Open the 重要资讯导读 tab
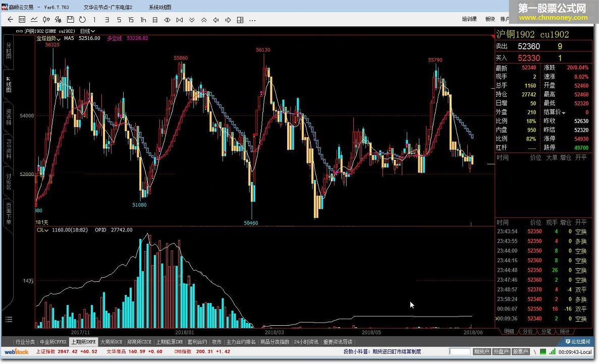The image size is (599, 364). click(338, 342)
